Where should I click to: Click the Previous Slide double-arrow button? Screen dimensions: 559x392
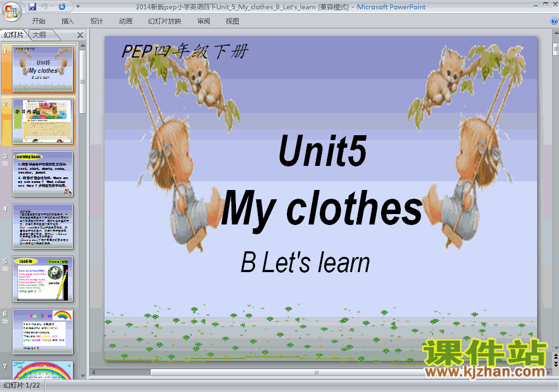coord(556,356)
